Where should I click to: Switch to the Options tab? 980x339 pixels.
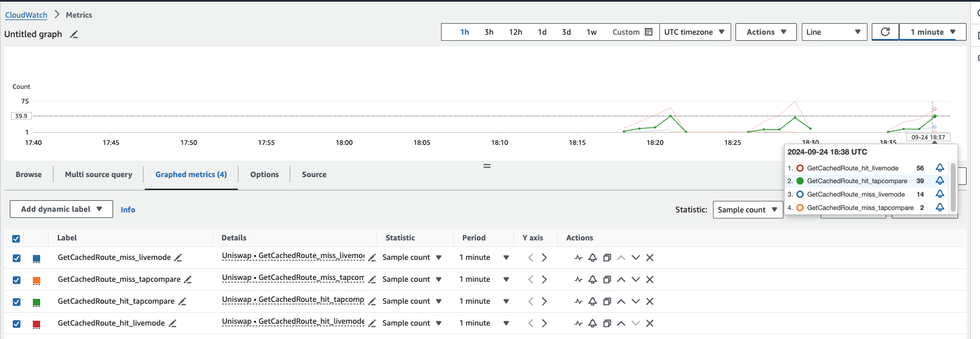tap(264, 175)
